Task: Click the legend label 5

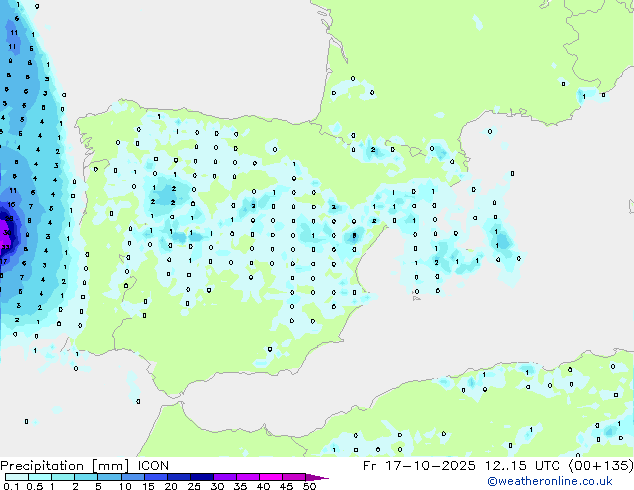Action: click(98, 486)
